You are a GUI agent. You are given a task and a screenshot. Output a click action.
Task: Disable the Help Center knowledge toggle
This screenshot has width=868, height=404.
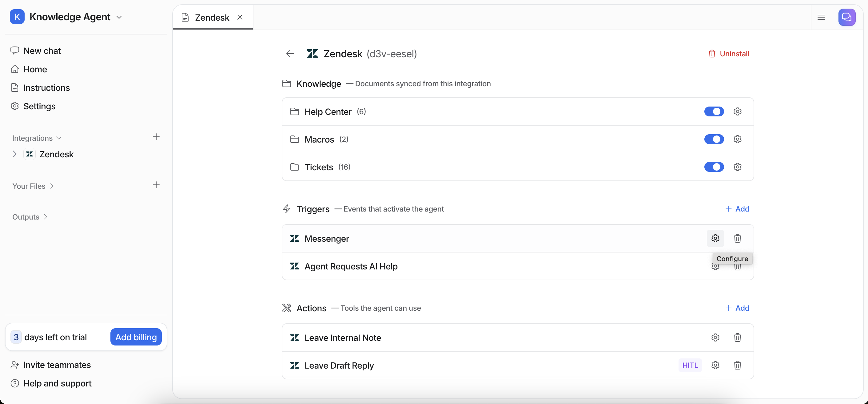coord(714,111)
